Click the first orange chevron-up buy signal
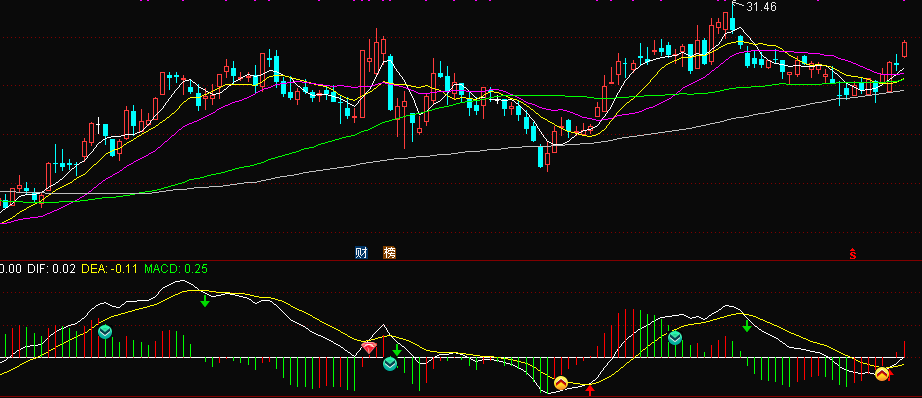 [x=560, y=383]
